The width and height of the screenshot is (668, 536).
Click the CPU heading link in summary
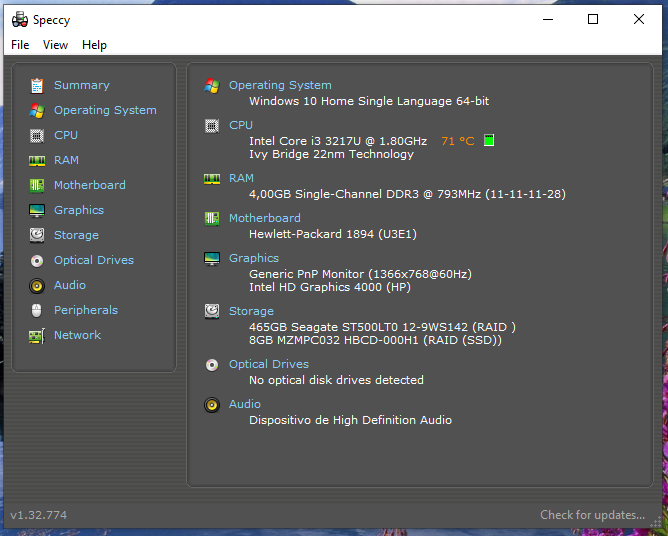point(241,125)
